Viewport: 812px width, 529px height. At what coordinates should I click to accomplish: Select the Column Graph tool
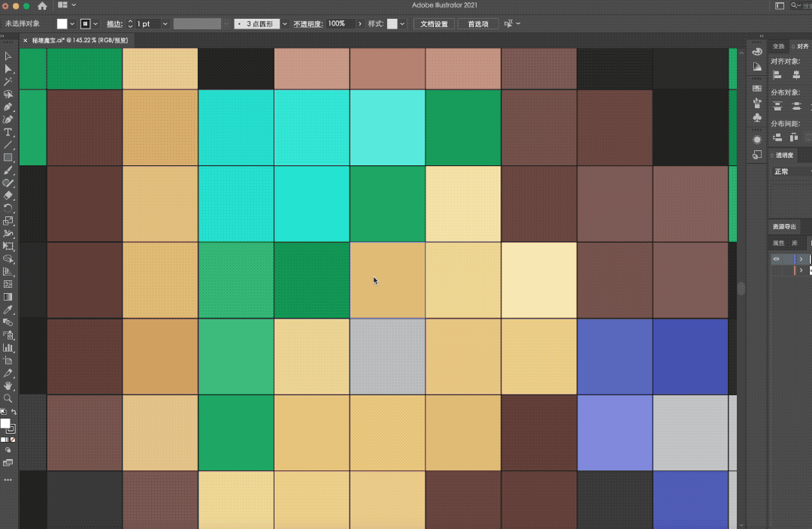tap(8, 348)
